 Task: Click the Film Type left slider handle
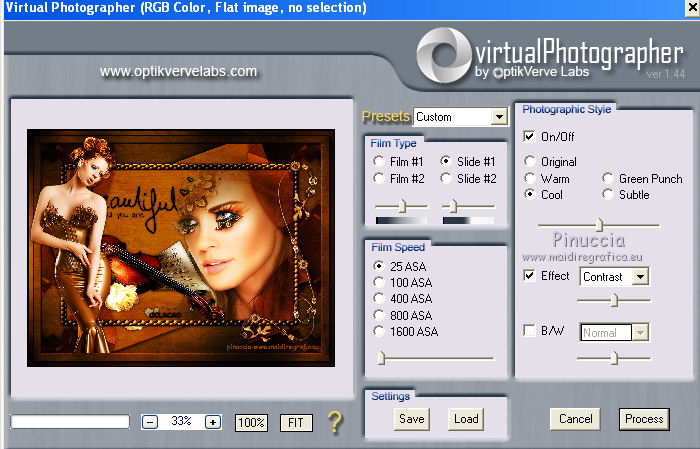click(x=402, y=206)
